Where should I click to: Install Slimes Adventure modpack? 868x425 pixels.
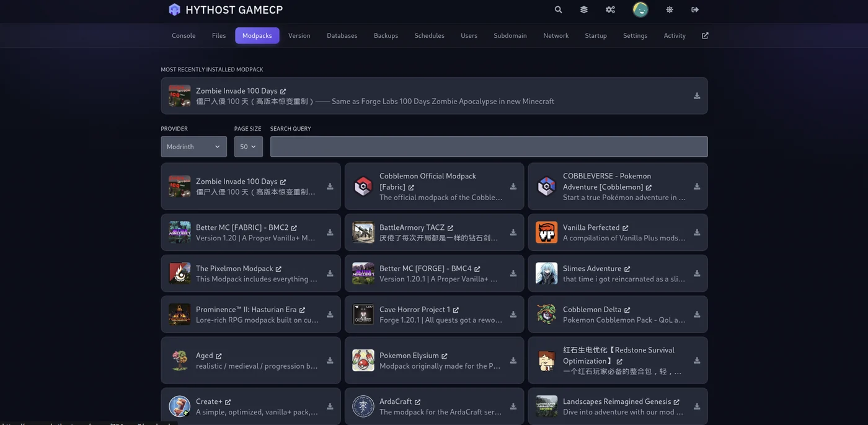pos(697,273)
